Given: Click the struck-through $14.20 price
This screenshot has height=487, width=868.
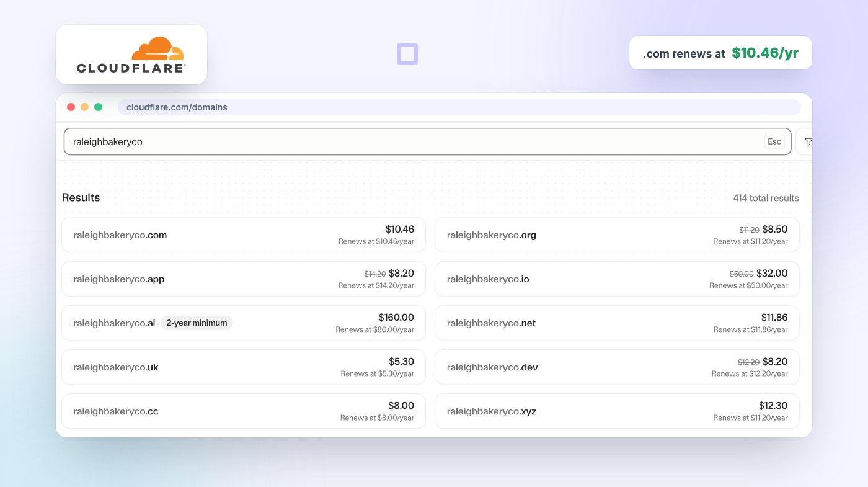Looking at the screenshot, I should 375,274.
